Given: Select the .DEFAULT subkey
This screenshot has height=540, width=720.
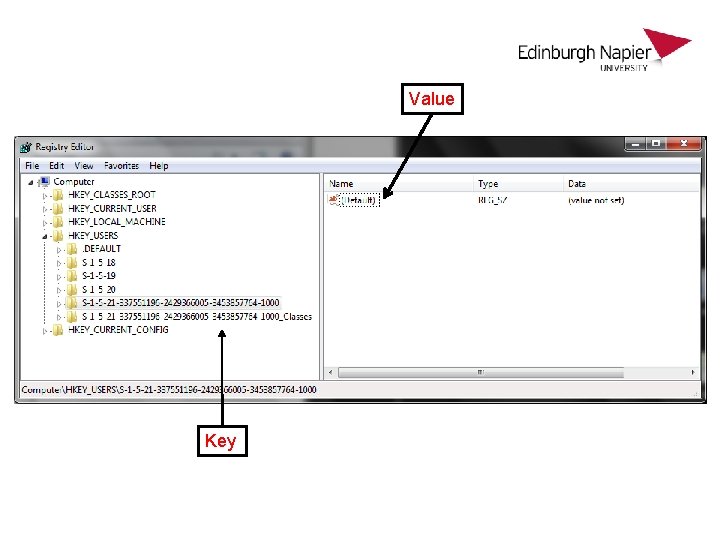Looking at the screenshot, I should click(x=101, y=249).
